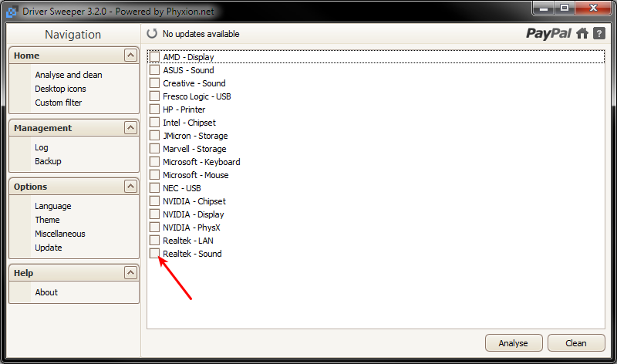Viewport: 617px width, 364px height.
Task: Open Analyse and clean page
Action: [69, 75]
